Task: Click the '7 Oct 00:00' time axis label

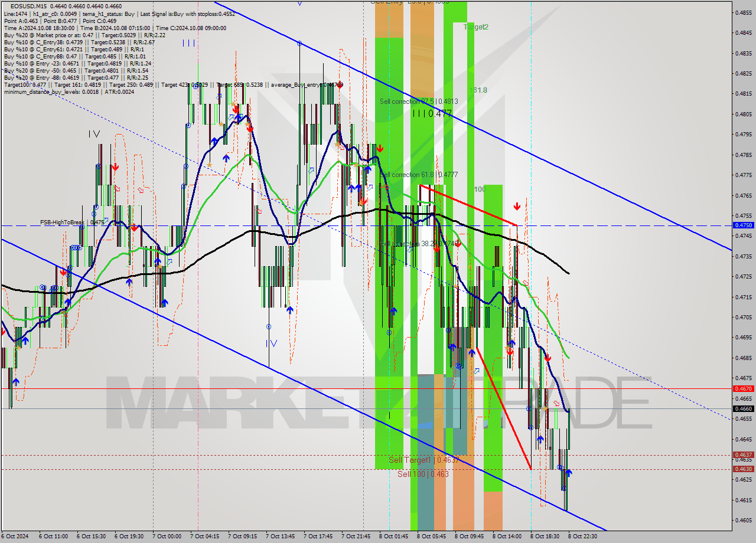Action: (167, 537)
